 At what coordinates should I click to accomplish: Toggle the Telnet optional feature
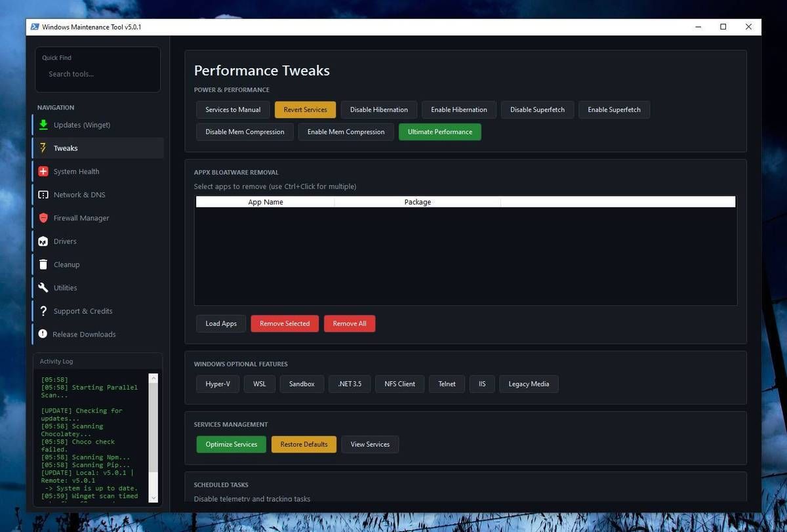tap(447, 384)
